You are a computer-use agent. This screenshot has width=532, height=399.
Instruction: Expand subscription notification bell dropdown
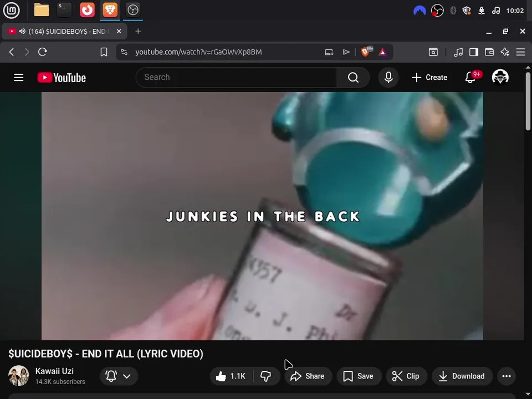tap(119, 376)
